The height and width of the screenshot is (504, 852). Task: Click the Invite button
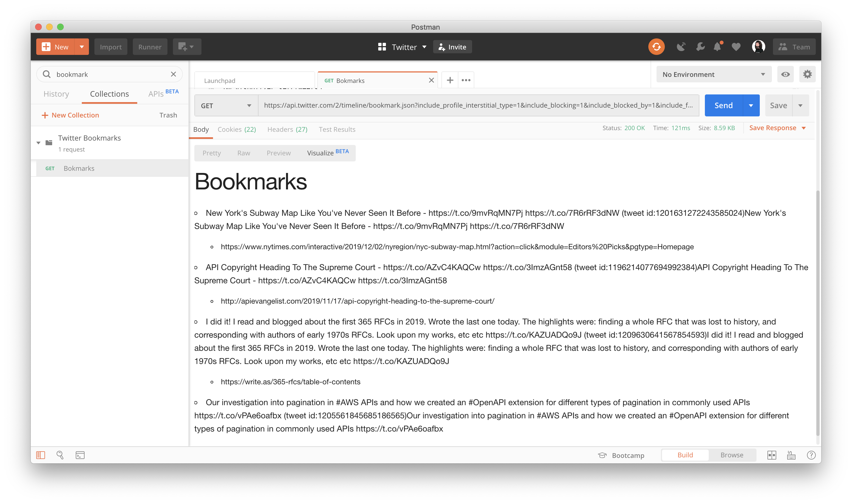[452, 47]
